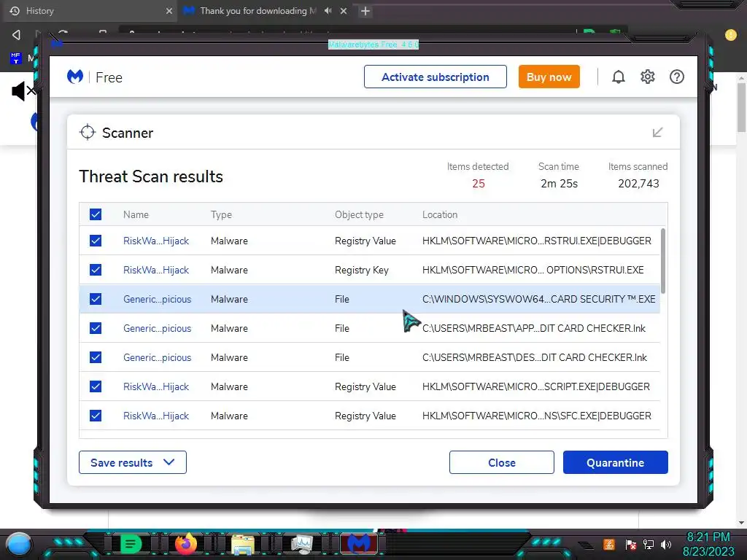747x560 pixels.
Task: Expand the Save results dropdown
Action: point(133,462)
